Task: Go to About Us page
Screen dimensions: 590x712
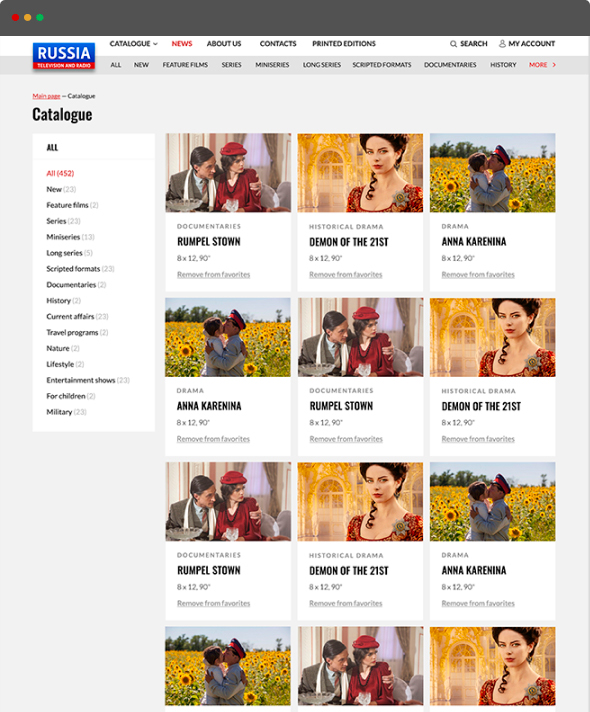Action: tap(224, 44)
